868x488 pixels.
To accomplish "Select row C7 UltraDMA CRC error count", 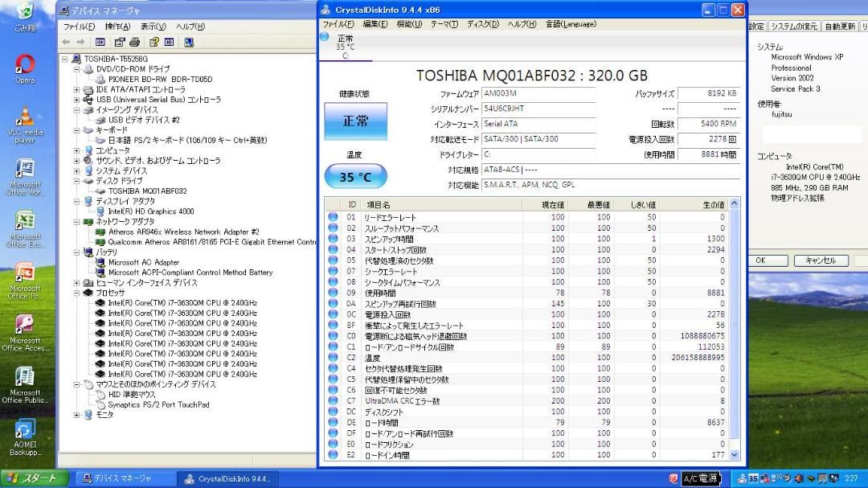I will tap(527, 401).
